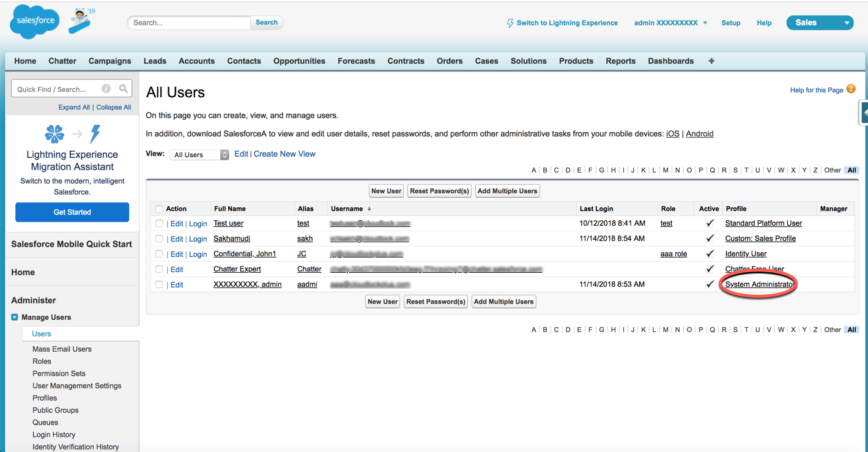Click the plus icon in tab bar
The width and height of the screenshot is (868, 452).
(x=711, y=61)
